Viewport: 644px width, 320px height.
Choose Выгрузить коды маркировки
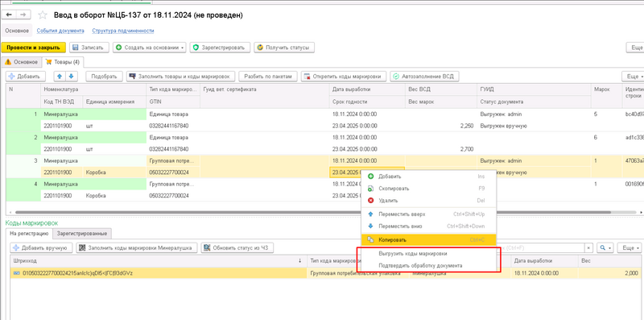click(x=428, y=254)
